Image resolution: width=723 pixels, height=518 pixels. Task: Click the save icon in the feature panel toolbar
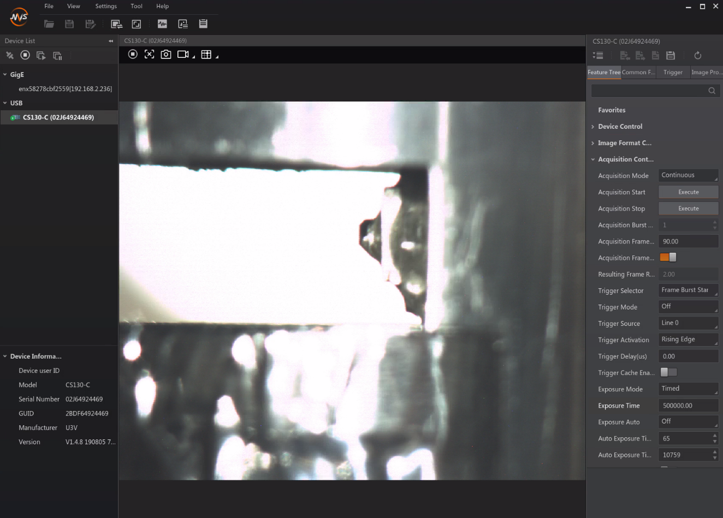671,56
